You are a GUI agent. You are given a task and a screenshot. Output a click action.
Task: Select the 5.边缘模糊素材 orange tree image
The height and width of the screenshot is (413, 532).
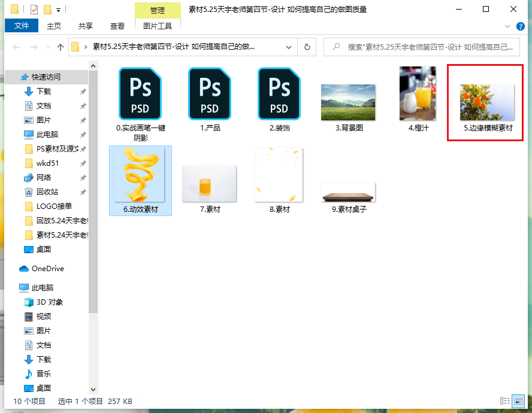pos(487,102)
